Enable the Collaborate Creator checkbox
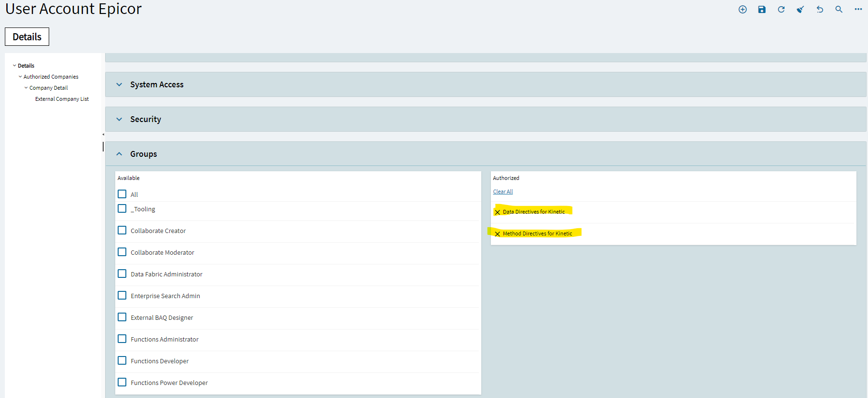Screen dimensions: 868x398 [122, 230]
